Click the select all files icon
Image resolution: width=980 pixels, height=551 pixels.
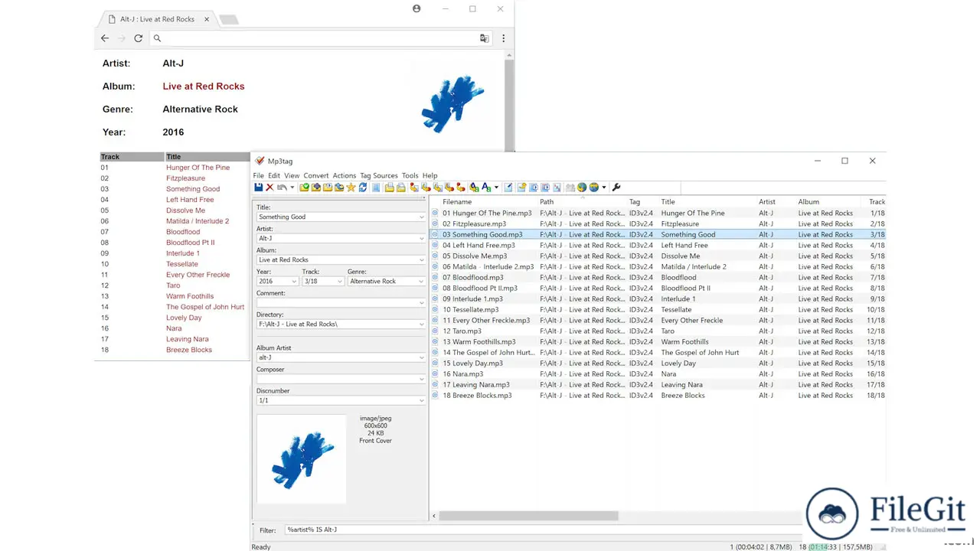click(376, 187)
